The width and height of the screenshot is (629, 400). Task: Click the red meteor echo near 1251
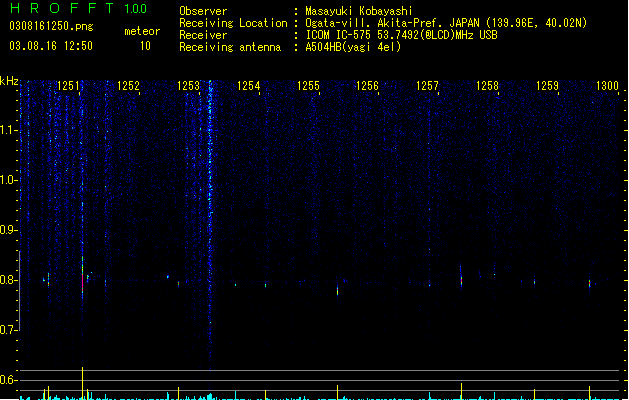pos(83,283)
